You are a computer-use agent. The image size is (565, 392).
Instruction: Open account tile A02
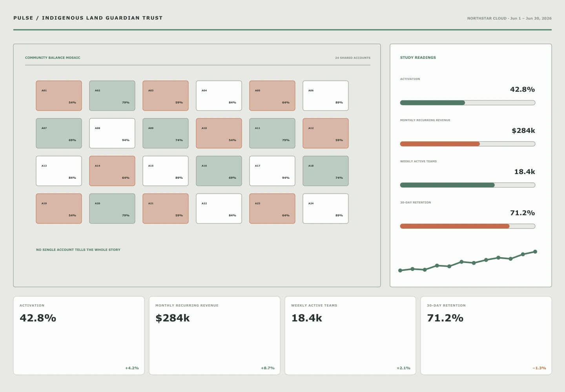[112, 96]
